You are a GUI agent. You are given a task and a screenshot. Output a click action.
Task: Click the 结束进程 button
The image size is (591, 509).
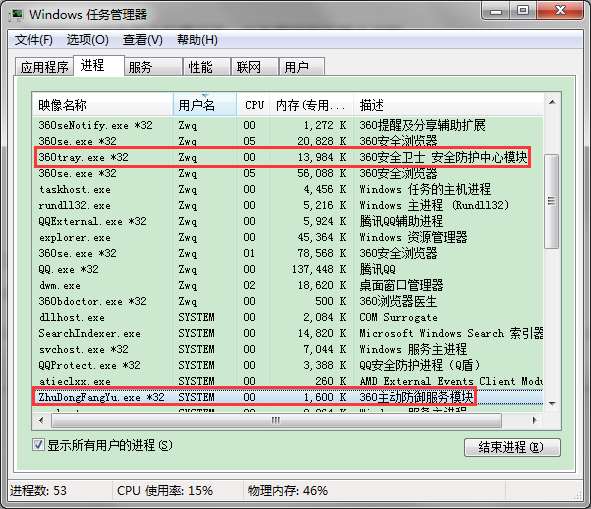point(512,448)
